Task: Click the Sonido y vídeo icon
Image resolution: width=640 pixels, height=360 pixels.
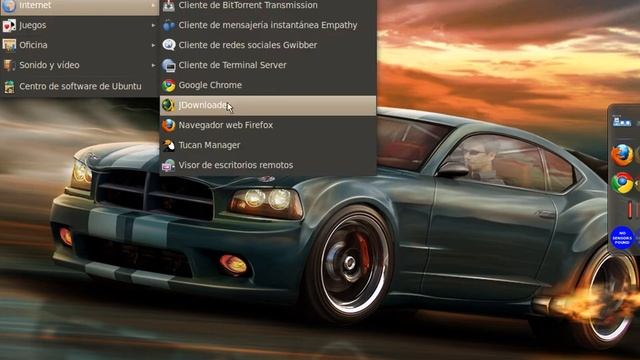Action: coord(9,65)
